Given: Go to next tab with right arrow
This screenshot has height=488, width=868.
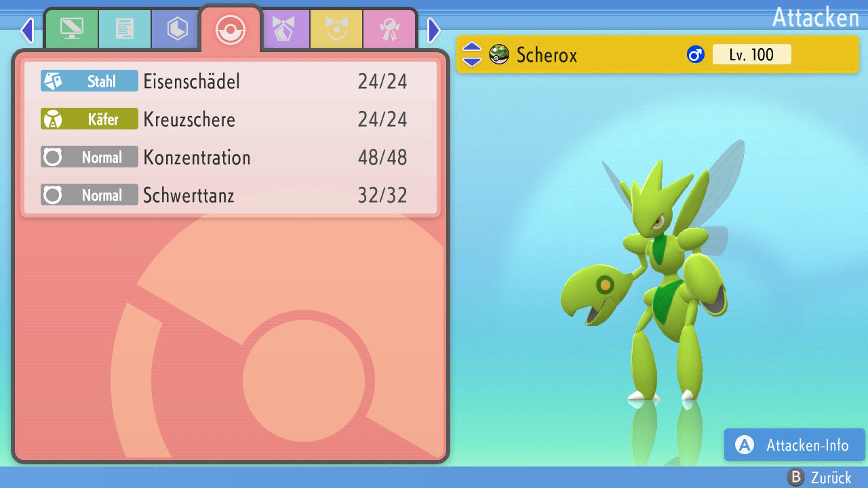Looking at the screenshot, I should pyautogui.click(x=434, y=30).
